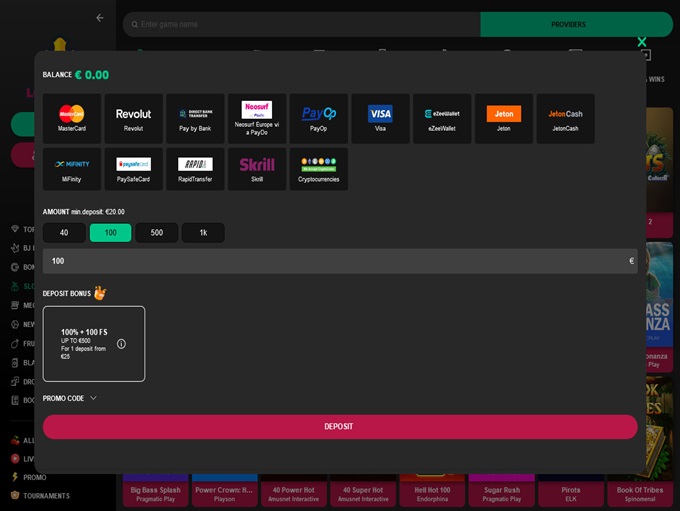Screen dimensions: 680x511
Task: Select the 500 euro amount preset
Action: coord(157,233)
